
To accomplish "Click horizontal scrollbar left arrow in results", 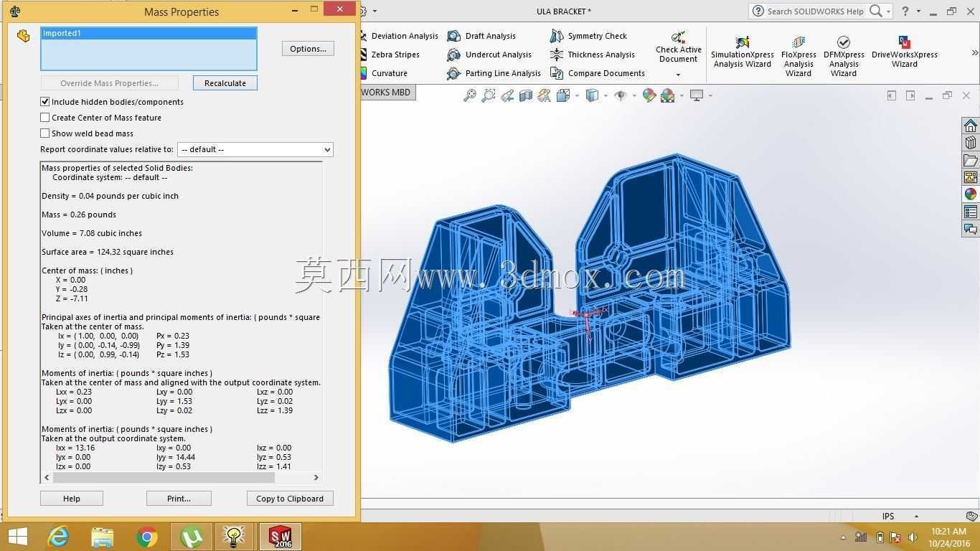I will coord(47,477).
